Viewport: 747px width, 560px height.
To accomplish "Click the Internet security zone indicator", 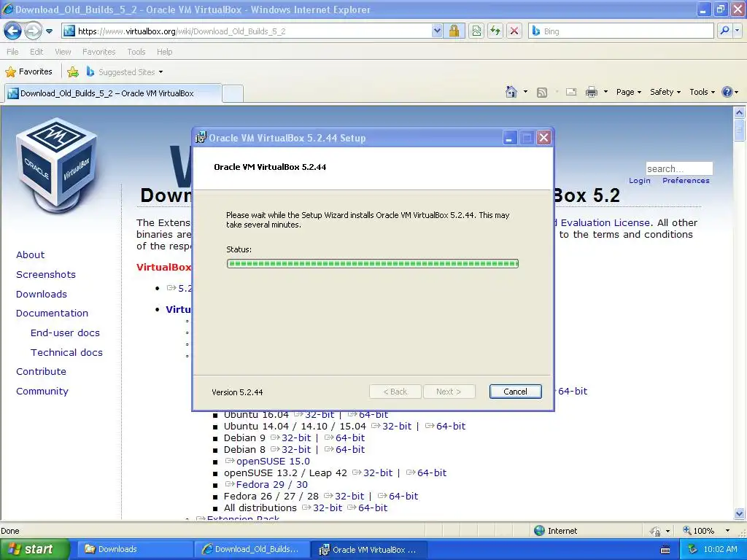I will click(555, 531).
